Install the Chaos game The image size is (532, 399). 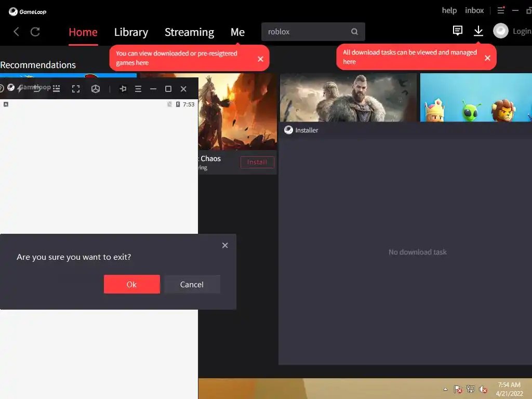pos(257,162)
